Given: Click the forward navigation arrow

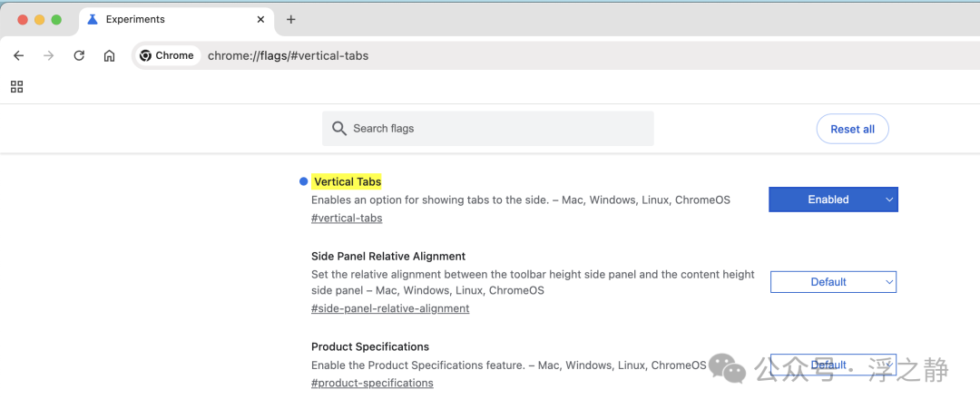Looking at the screenshot, I should [49, 55].
